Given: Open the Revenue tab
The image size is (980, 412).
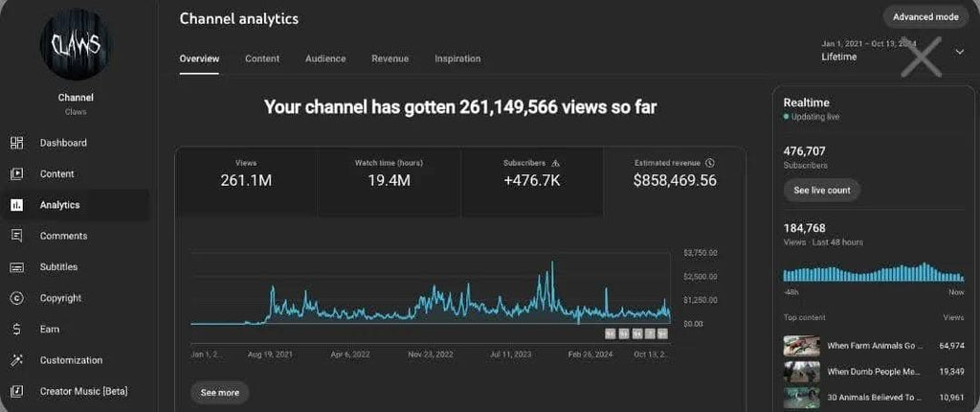Looking at the screenshot, I should coord(390,59).
